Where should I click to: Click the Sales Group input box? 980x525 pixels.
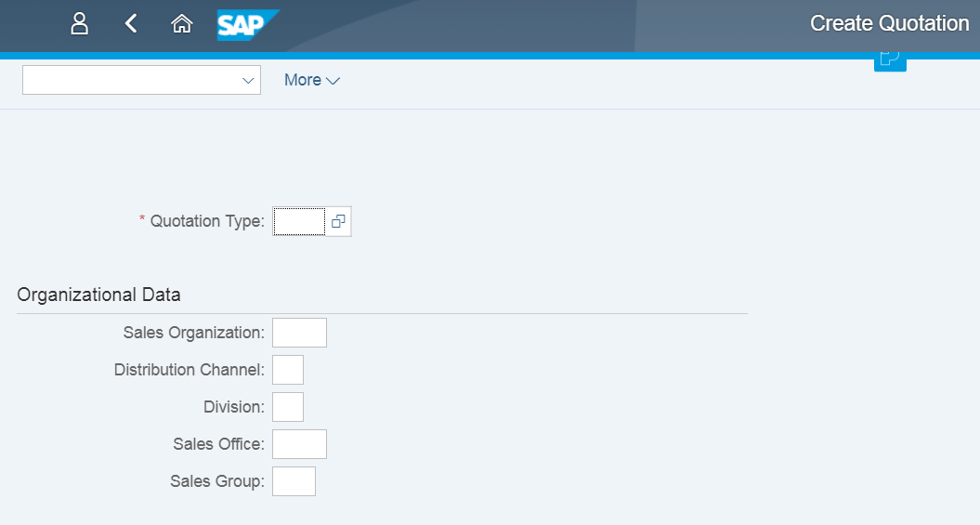(294, 481)
